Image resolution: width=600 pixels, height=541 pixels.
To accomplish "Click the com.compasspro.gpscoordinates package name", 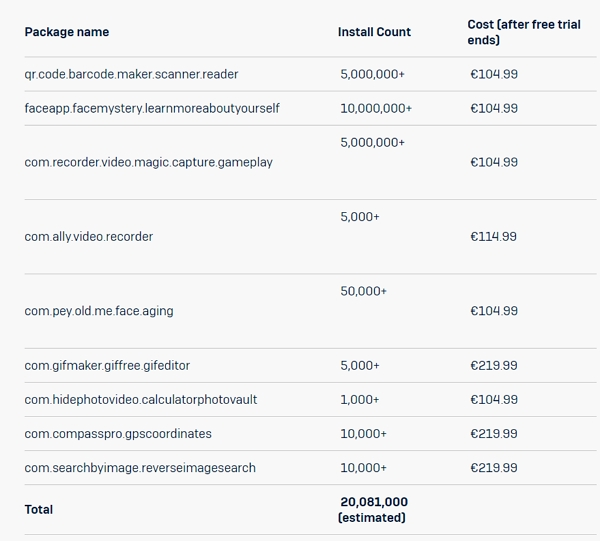I will pos(118,433).
